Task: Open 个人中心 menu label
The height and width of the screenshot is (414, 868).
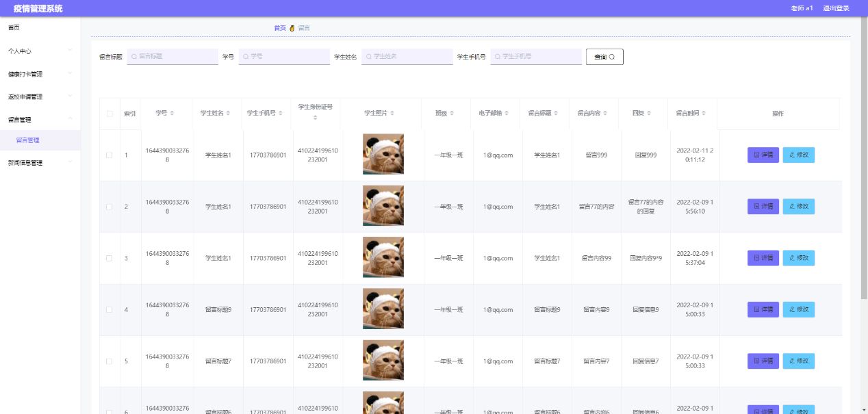Action: click(19, 51)
